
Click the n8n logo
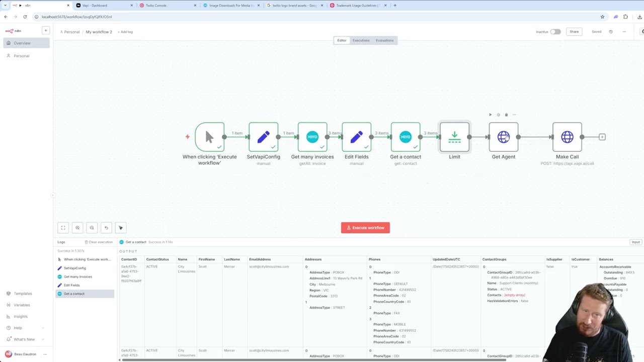[x=13, y=31]
